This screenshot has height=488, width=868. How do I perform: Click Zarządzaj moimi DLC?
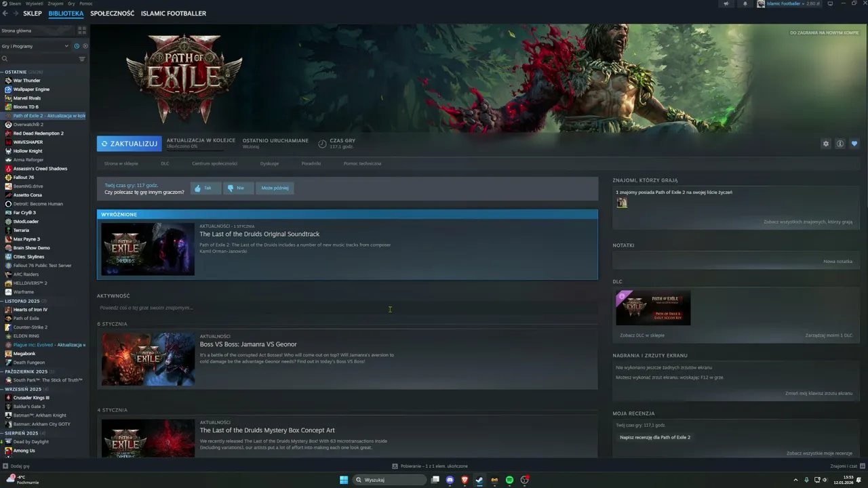829,335
